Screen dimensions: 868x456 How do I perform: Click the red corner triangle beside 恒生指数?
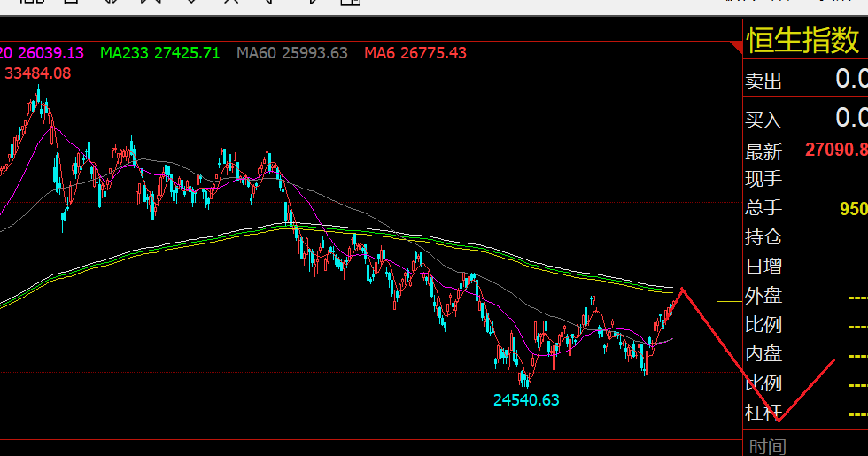click(x=737, y=46)
